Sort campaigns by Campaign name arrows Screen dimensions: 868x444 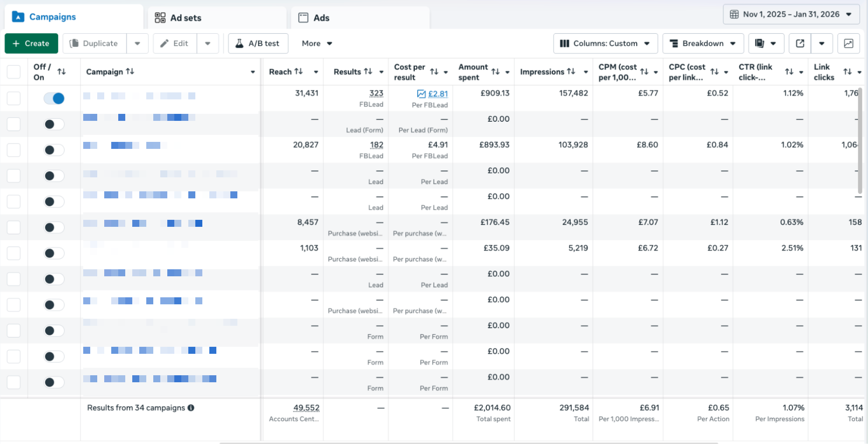(x=130, y=71)
